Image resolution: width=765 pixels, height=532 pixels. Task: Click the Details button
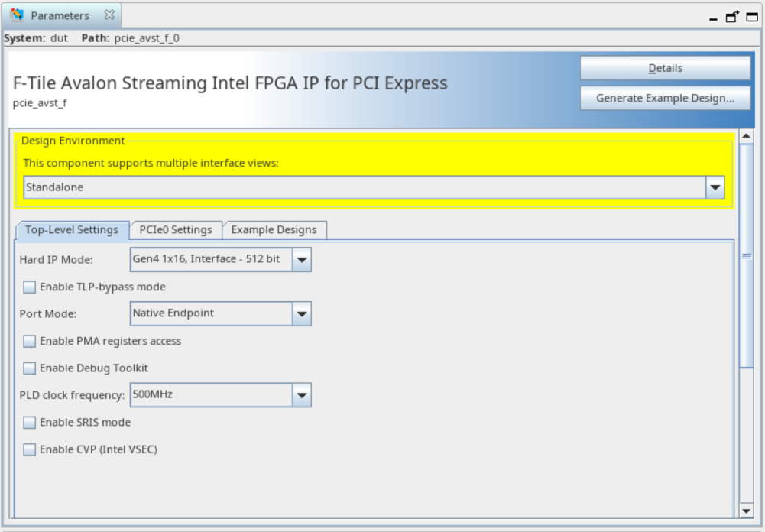coord(665,68)
